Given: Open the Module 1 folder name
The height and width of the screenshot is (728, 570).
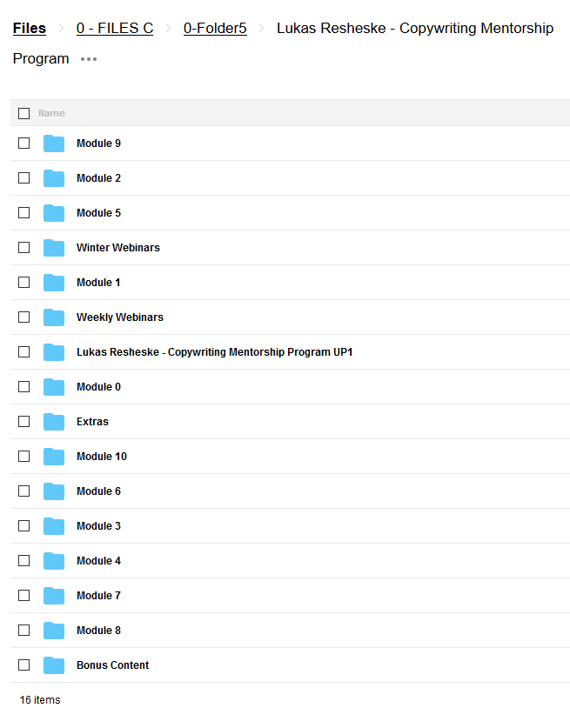Looking at the screenshot, I should click(x=98, y=283).
